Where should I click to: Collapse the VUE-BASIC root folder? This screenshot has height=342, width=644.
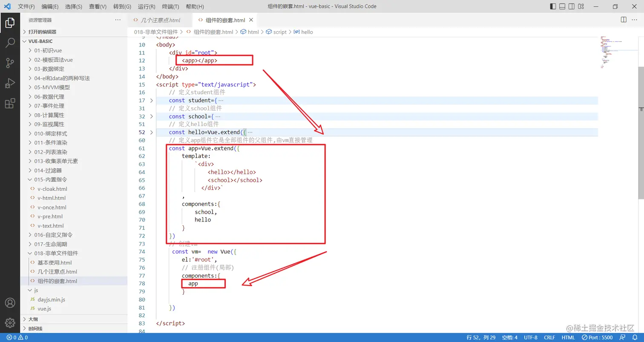[74, 41]
